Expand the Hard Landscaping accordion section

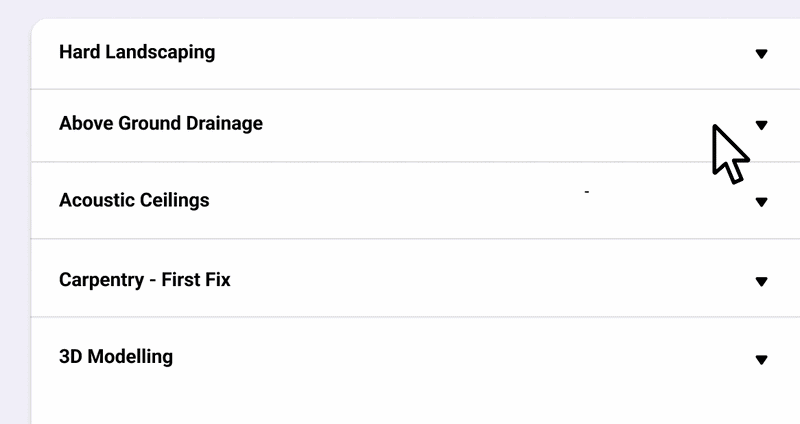pyautogui.click(x=400, y=53)
